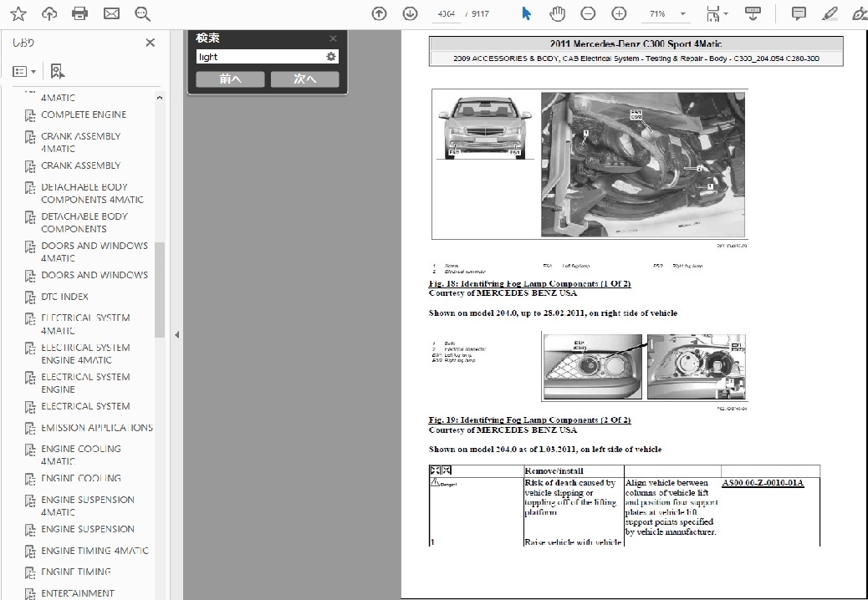Click the bookmarks panel scrollbar thumb
The width and height of the screenshot is (868, 600).
tap(160, 290)
